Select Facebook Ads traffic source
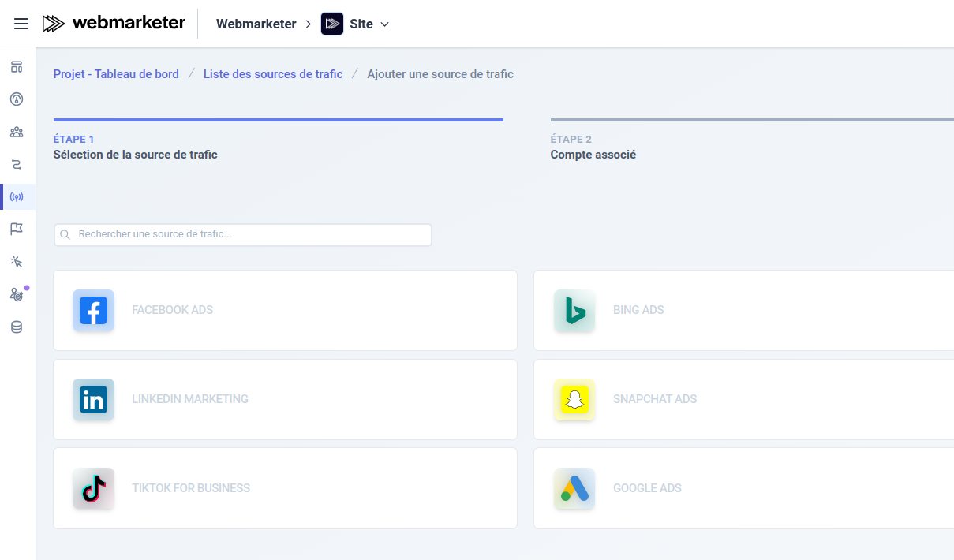 (x=285, y=310)
